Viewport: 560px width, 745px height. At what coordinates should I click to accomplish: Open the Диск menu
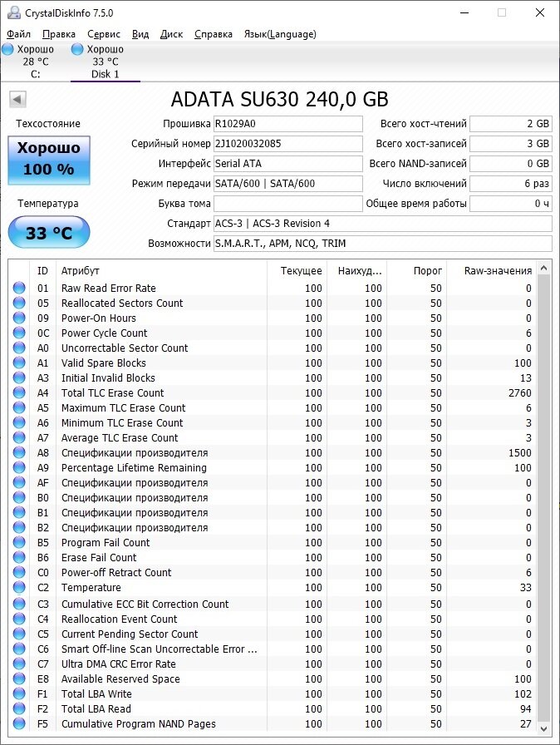pyautogui.click(x=171, y=34)
